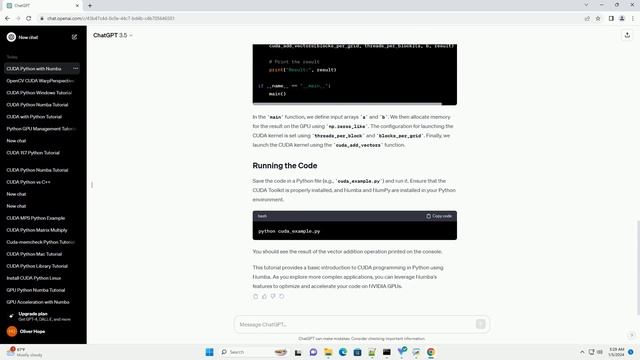The image size is (640, 360).
Task: Open the OpenCV CUDA WarpPerspective chat
Action: click(40, 81)
